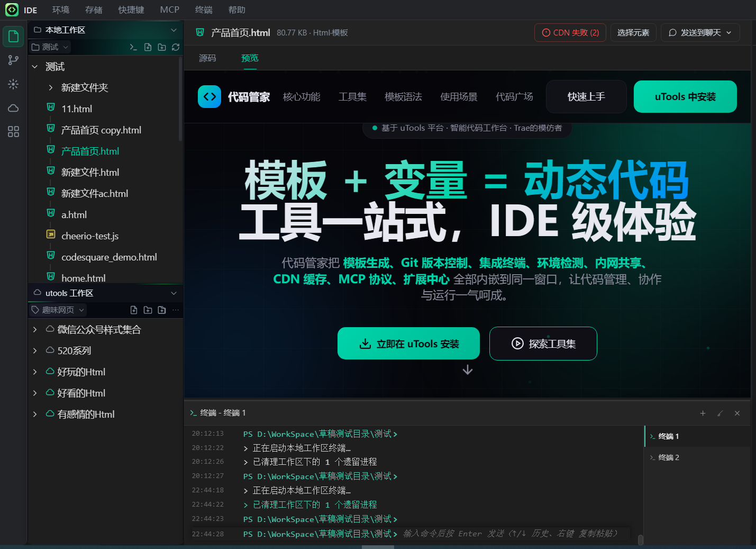Expand 微信公众号样式集合 group
The height and width of the screenshot is (549, 756).
pyautogui.click(x=35, y=330)
